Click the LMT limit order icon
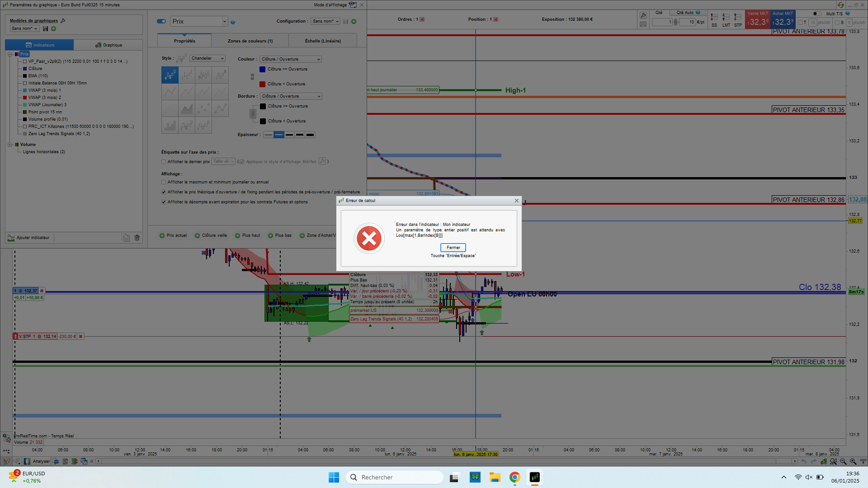The image size is (868, 488). 726,18
